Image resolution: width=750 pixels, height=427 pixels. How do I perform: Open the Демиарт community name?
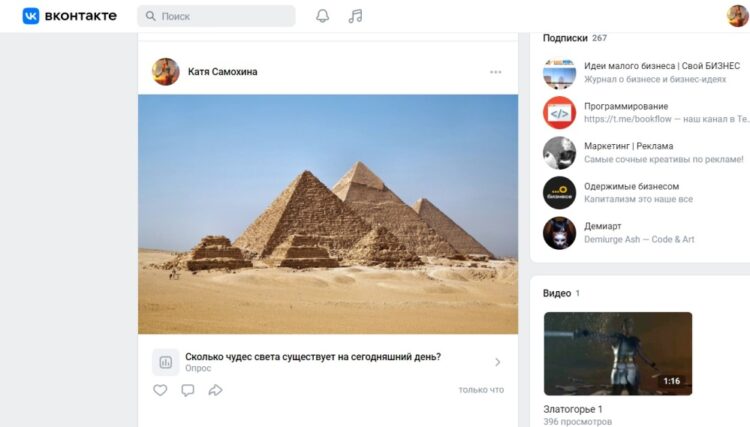[x=603, y=226]
